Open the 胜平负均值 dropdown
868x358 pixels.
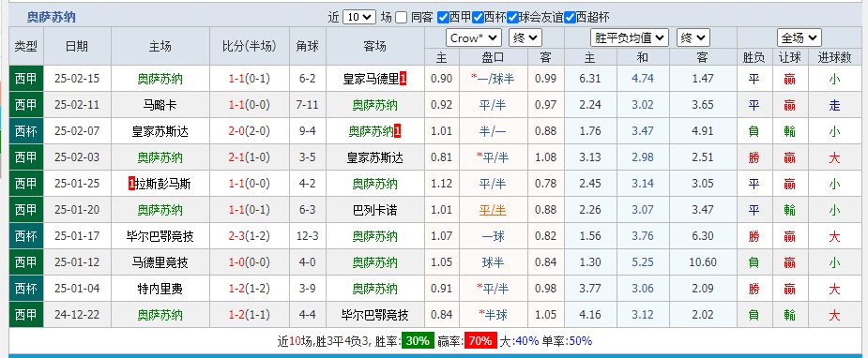click(630, 38)
